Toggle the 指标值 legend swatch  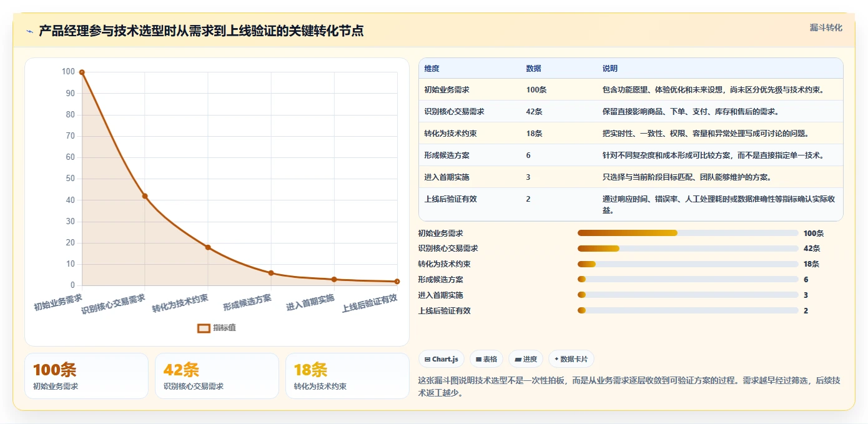point(204,328)
